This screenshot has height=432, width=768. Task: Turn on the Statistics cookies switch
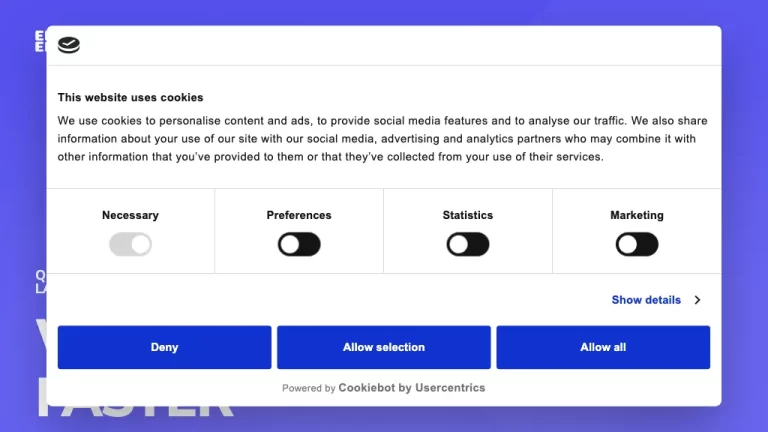(468, 244)
